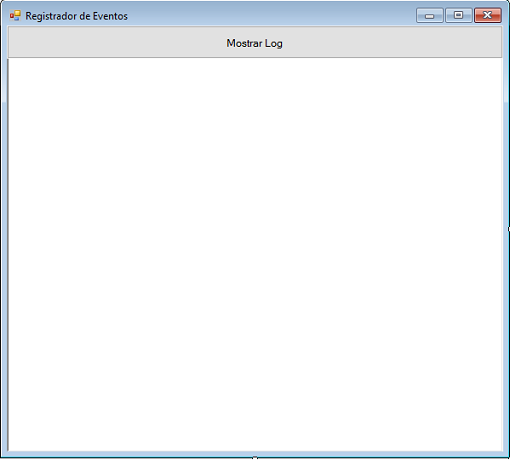Focus the white log output box
Viewport: 510px width, 460px height.
pyautogui.click(x=255, y=255)
